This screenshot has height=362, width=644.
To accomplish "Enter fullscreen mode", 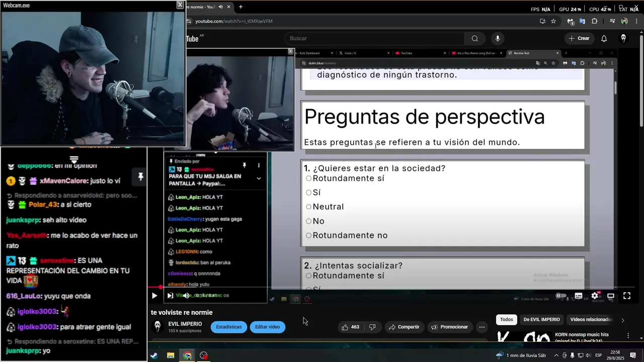I will (x=627, y=296).
